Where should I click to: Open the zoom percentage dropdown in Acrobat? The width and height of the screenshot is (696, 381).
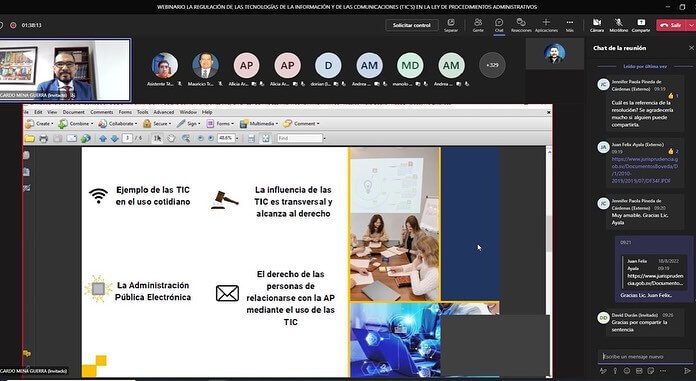pos(237,139)
